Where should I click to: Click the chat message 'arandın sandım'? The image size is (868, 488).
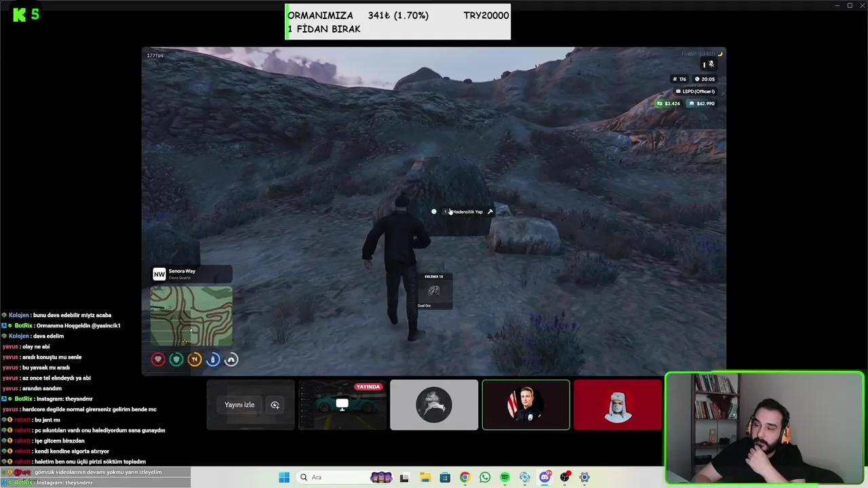pos(42,389)
